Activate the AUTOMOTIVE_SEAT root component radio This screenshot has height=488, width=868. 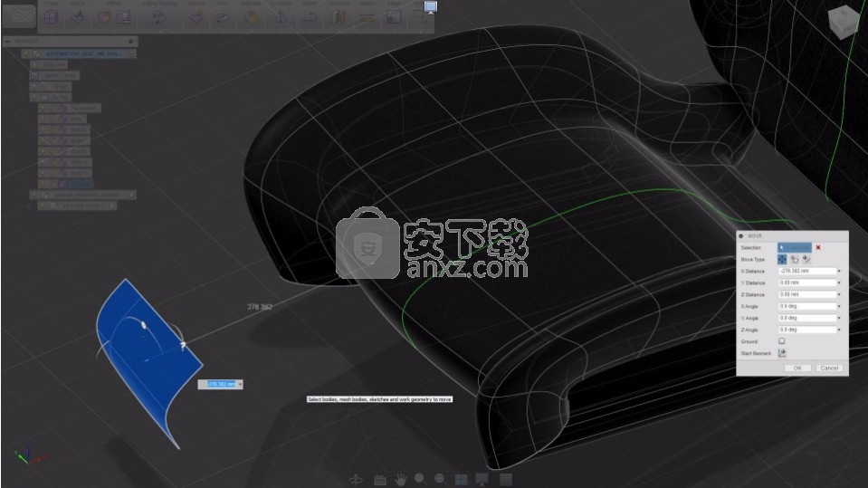tap(131, 53)
